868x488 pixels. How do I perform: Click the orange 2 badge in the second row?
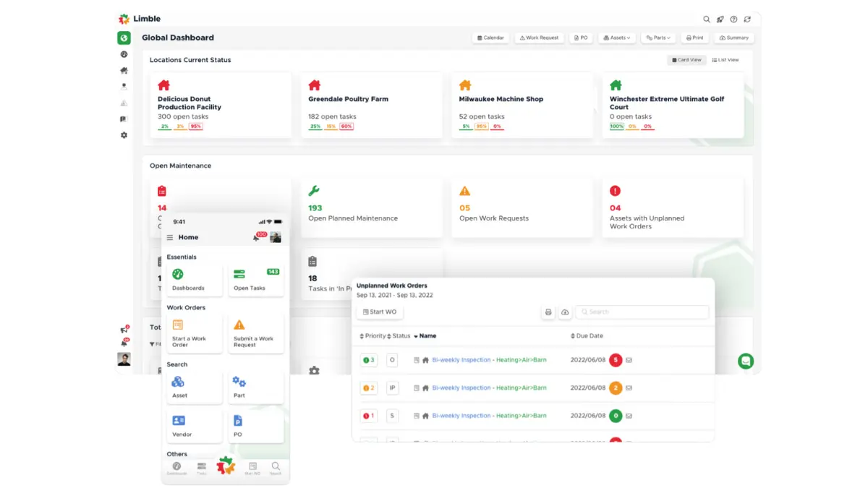pyautogui.click(x=616, y=388)
